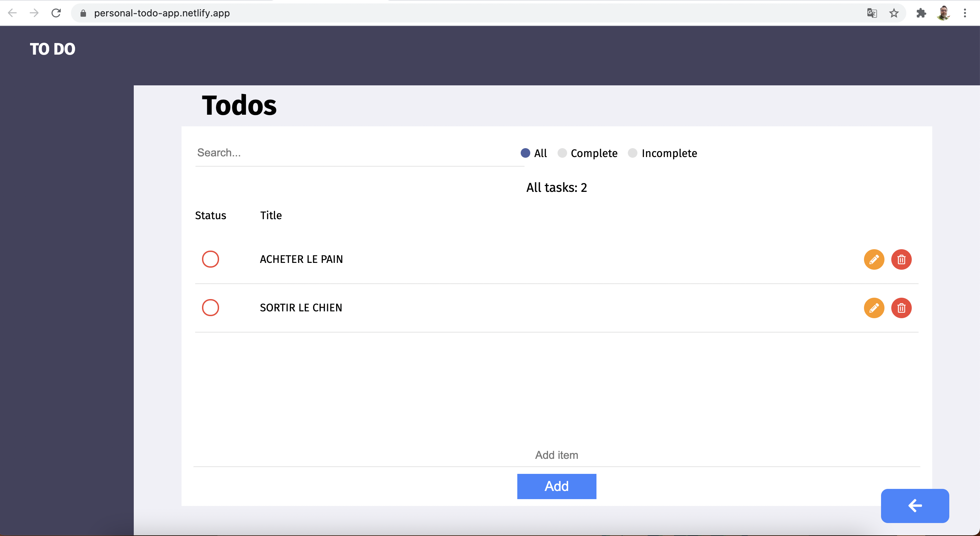Filter by Incomplete tasks
The height and width of the screenshot is (536, 980).
pyautogui.click(x=632, y=153)
